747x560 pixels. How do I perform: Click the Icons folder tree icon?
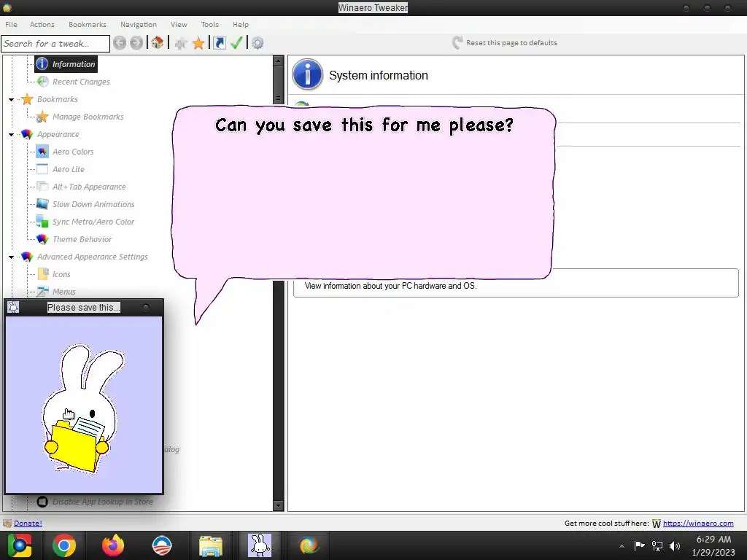42,274
